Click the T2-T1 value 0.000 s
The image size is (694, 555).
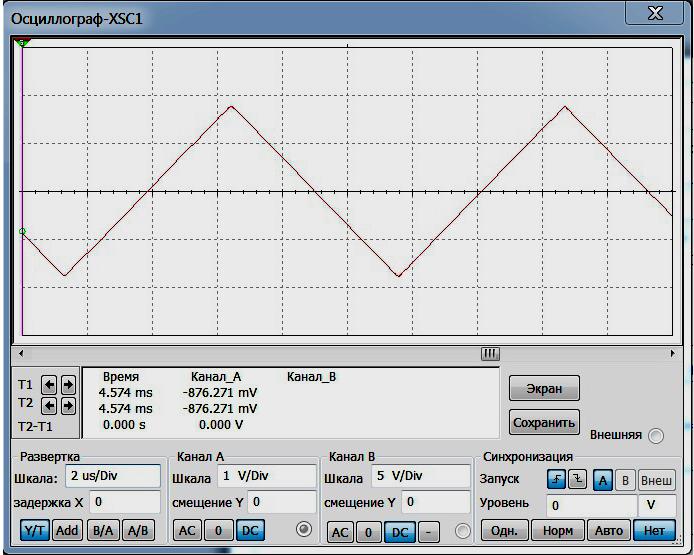pos(124,425)
